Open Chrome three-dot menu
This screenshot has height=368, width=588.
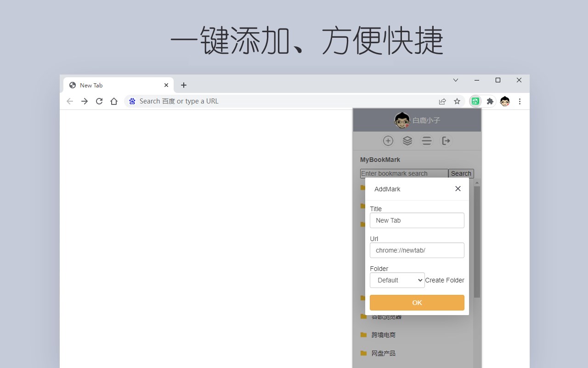point(520,101)
